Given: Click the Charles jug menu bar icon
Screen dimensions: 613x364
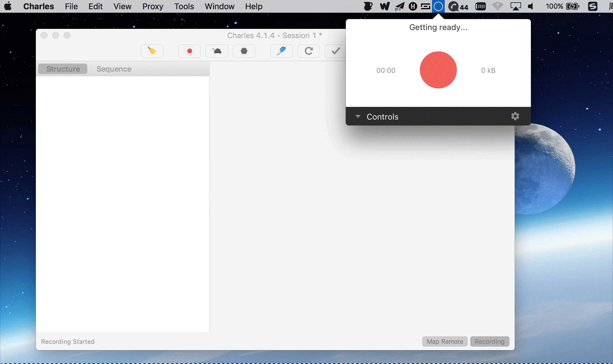Looking at the screenshot, I should point(368,6).
